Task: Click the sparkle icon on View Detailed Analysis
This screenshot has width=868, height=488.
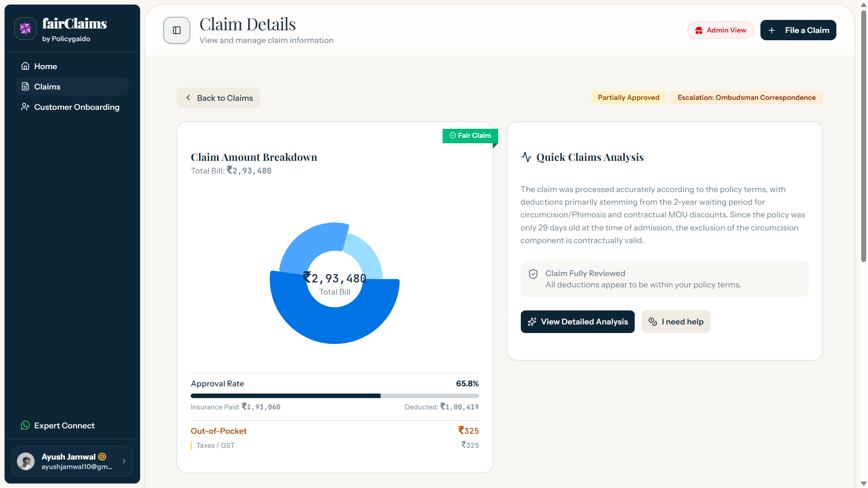Action: pyautogui.click(x=533, y=322)
